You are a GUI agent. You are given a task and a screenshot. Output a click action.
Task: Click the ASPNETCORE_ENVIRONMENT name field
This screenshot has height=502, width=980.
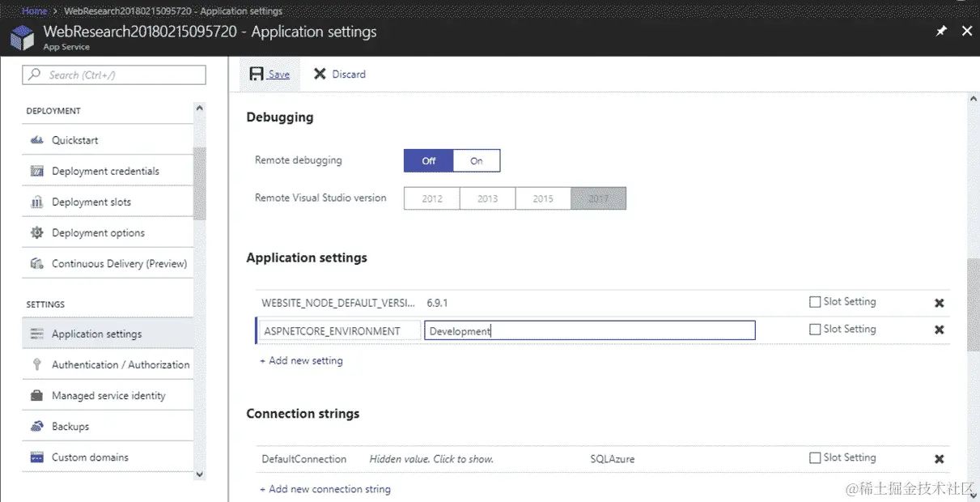click(x=339, y=330)
